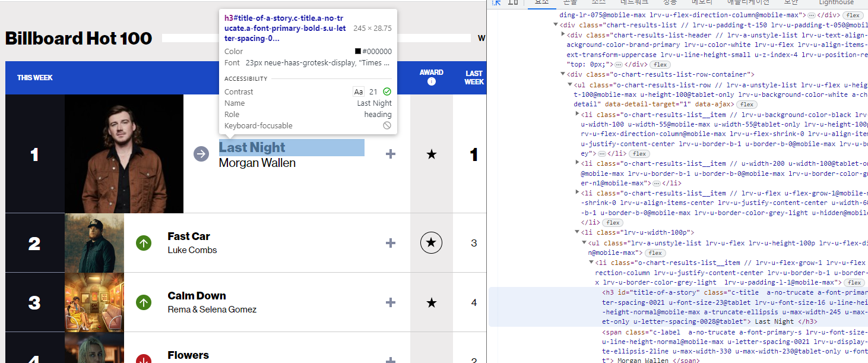
Task: Click the flex badge after data-ajax on the ul row
Action: pos(747,104)
